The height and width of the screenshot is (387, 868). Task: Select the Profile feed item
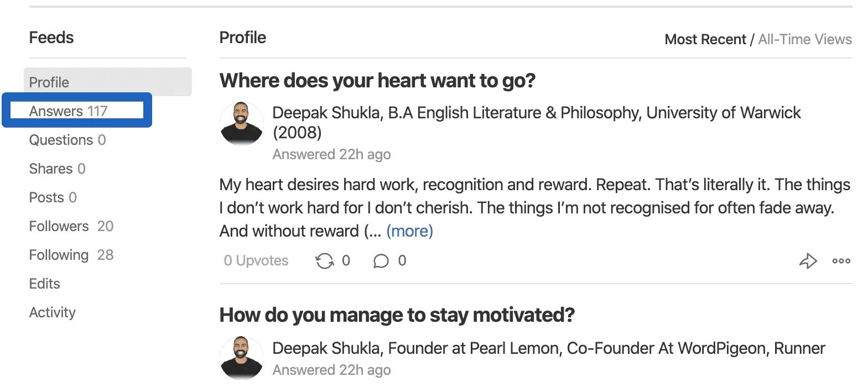pyautogui.click(x=108, y=82)
